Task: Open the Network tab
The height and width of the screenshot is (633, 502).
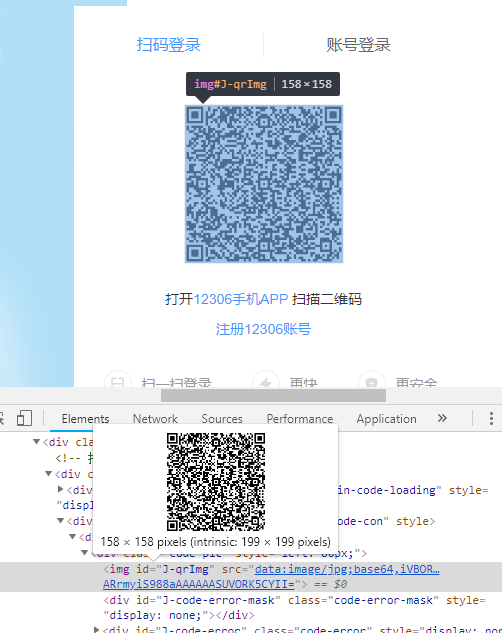Action: [x=155, y=419]
